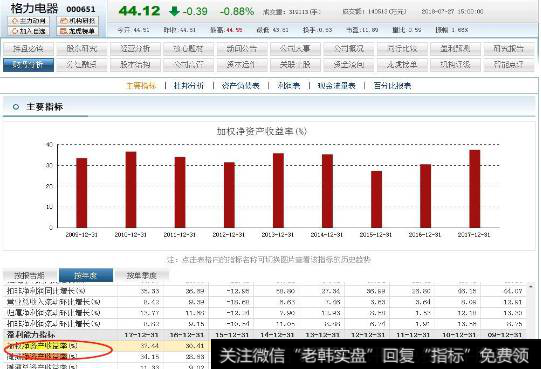Open the last button in the second nav row
Image resolution: width=541 pixels, height=369 pixels.
(509, 65)
